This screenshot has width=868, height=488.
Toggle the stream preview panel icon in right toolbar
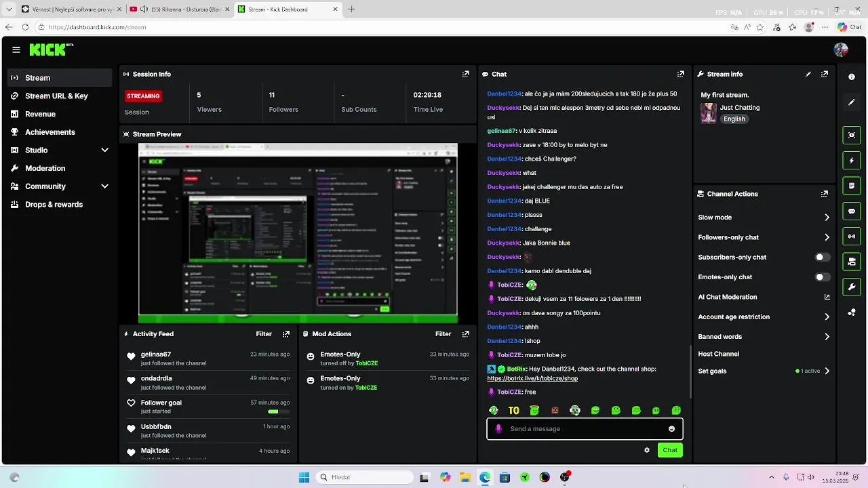(x=852, y=135)
